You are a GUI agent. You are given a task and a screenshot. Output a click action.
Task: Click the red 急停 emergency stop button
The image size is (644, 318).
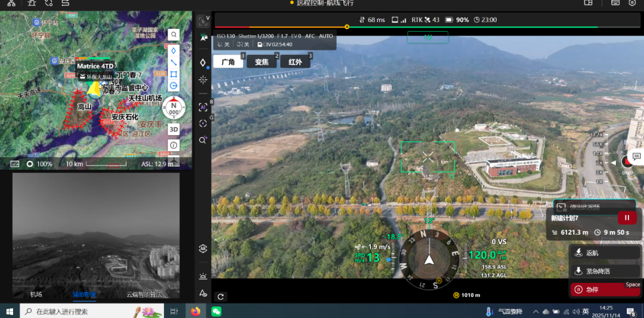point(605,289)
